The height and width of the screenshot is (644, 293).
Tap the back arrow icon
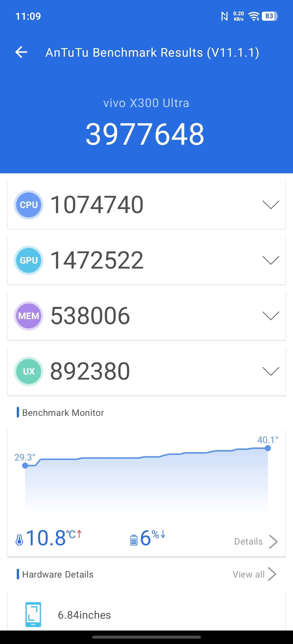21,52
